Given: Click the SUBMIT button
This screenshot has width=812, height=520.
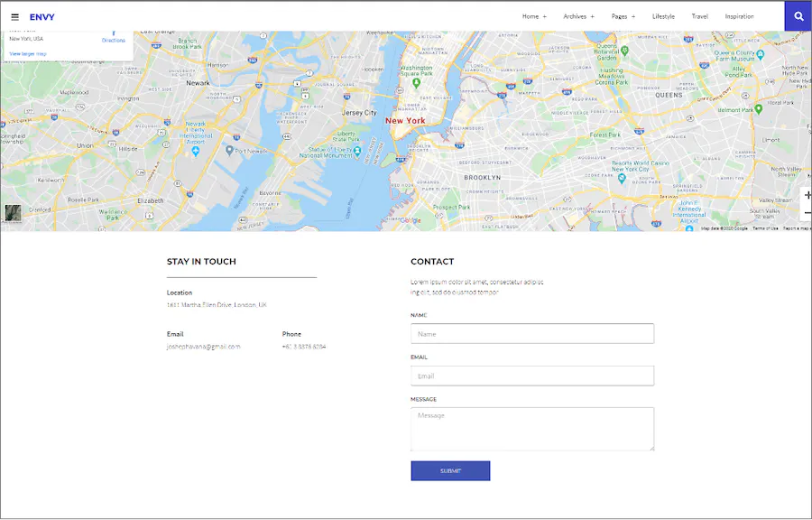Looking at the screenshot, I should click(x=450, y=470).
